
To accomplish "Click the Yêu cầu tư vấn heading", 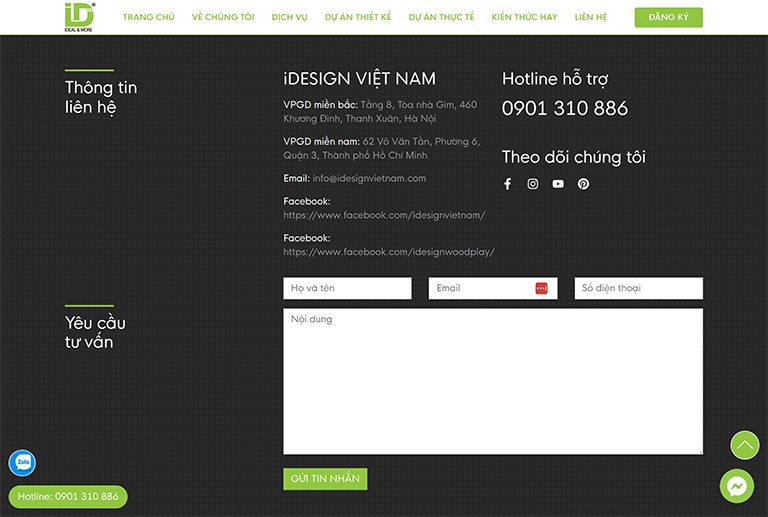I will tap(96, 332).
